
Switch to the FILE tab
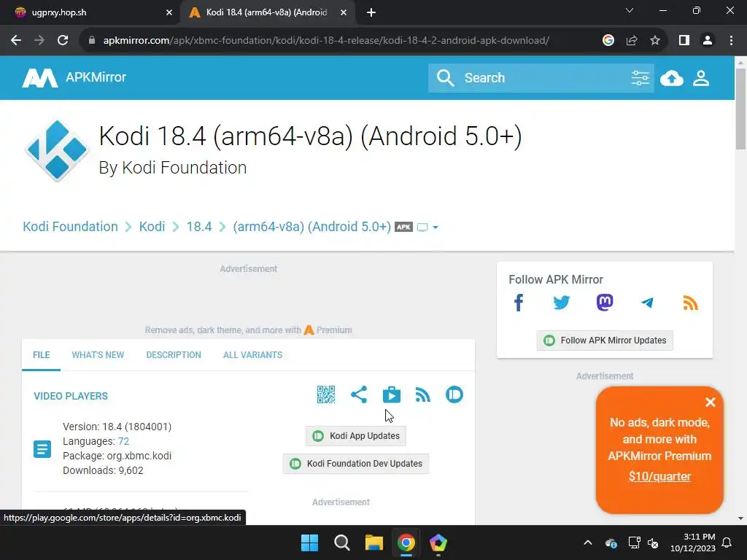tap(42, 355)
